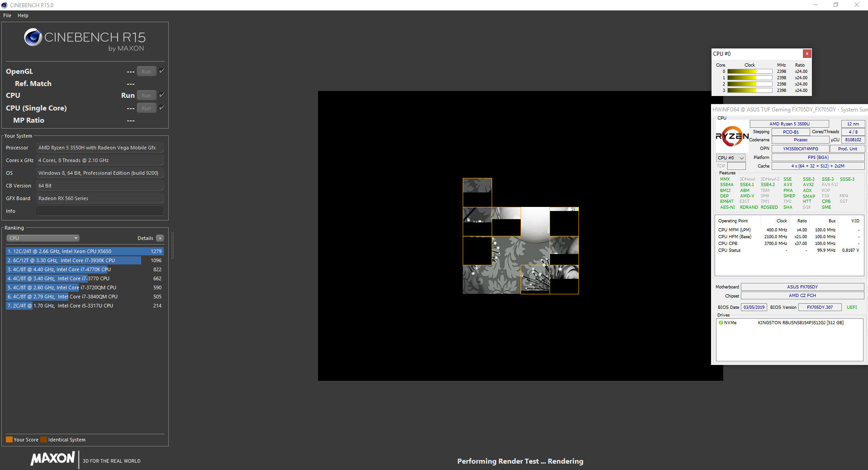This screenshot has height=470, width=868.
Task: Click the BIOS Date 03/05/2019 field
Action: click(754, 307)
